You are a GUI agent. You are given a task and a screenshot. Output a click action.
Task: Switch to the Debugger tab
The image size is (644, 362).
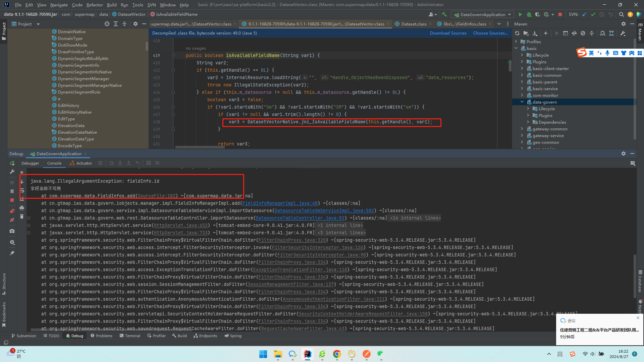coord(30,163)
